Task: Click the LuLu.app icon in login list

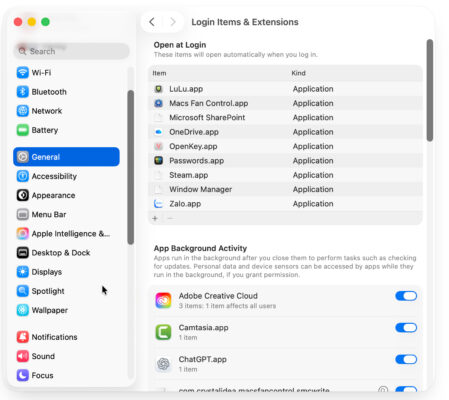Action: 159,89
